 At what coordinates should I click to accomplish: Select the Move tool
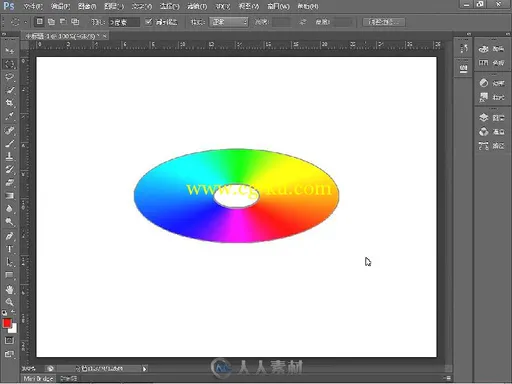(x=9, y=50)
